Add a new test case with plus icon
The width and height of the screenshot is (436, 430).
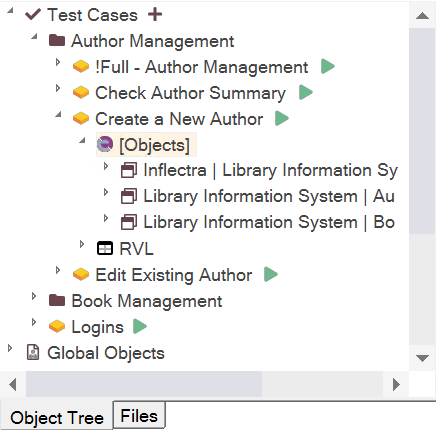(155, 15)
